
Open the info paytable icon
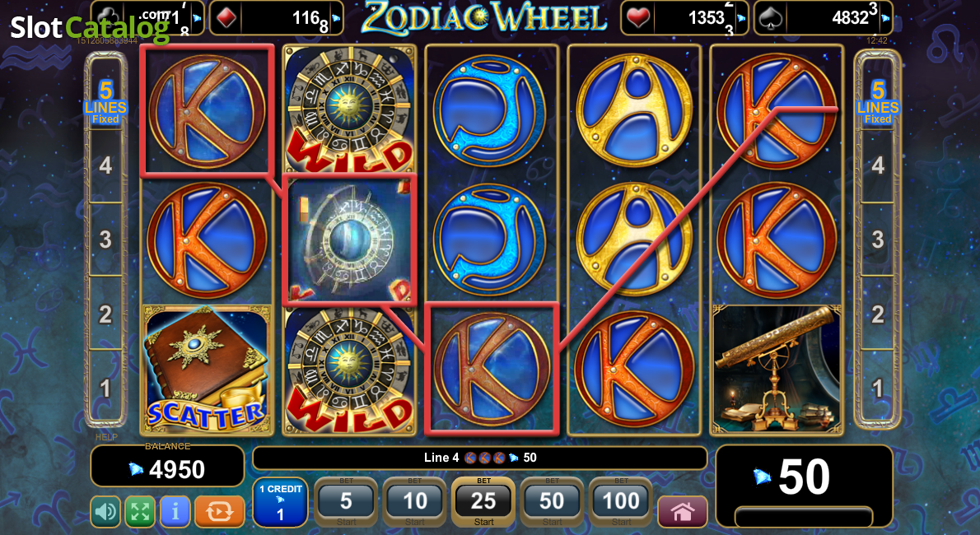click(175, 512)
